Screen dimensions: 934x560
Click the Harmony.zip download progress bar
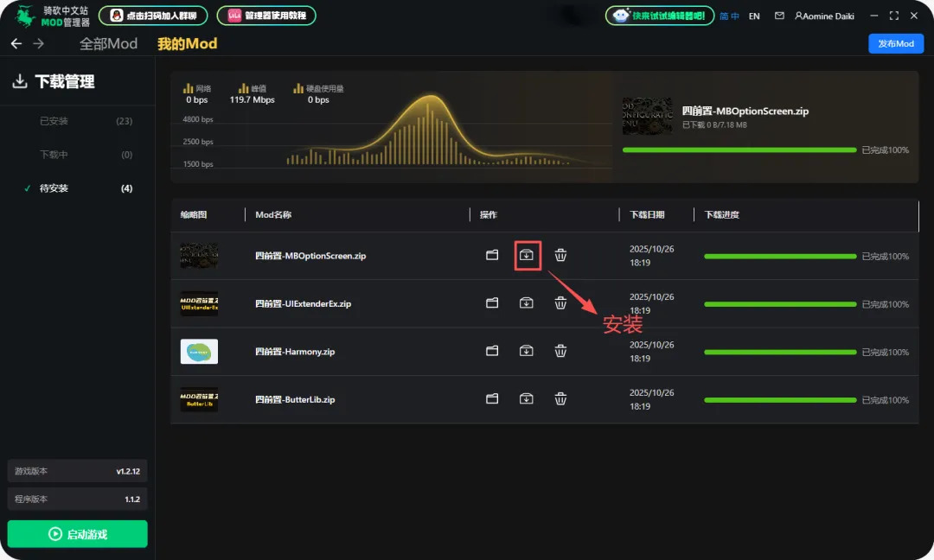780,353
